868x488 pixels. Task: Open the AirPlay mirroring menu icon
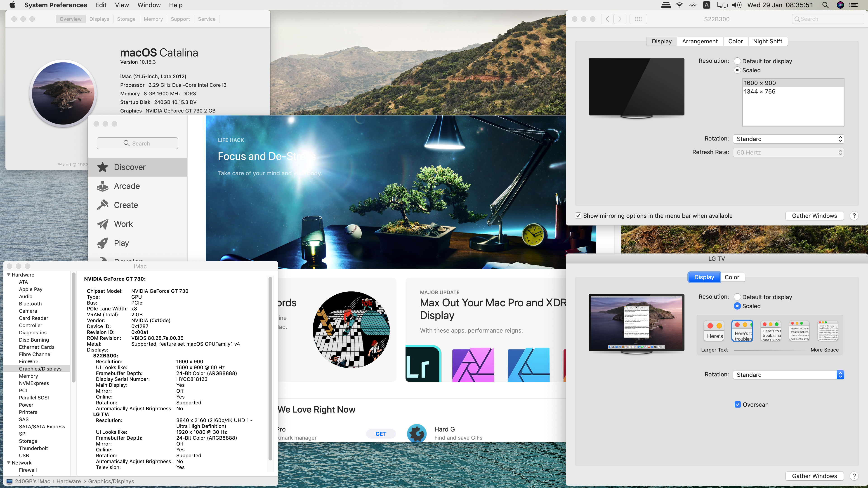point(722,5)
